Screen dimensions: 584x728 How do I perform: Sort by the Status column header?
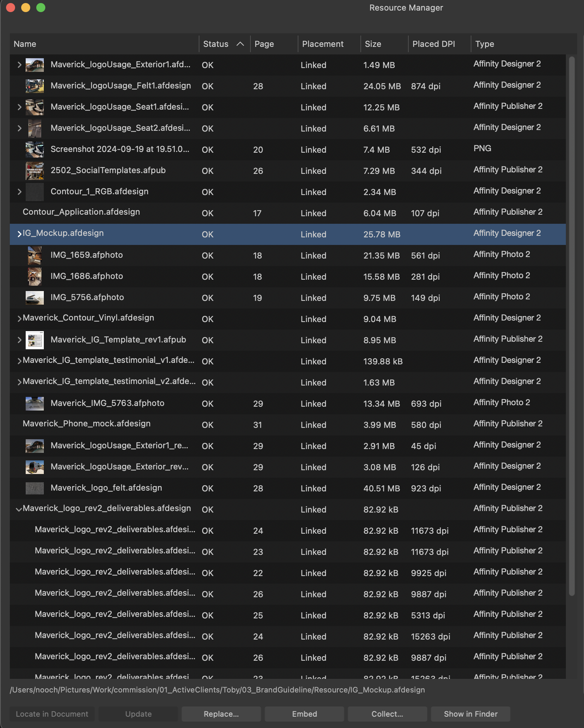click(x=224, y=44)
